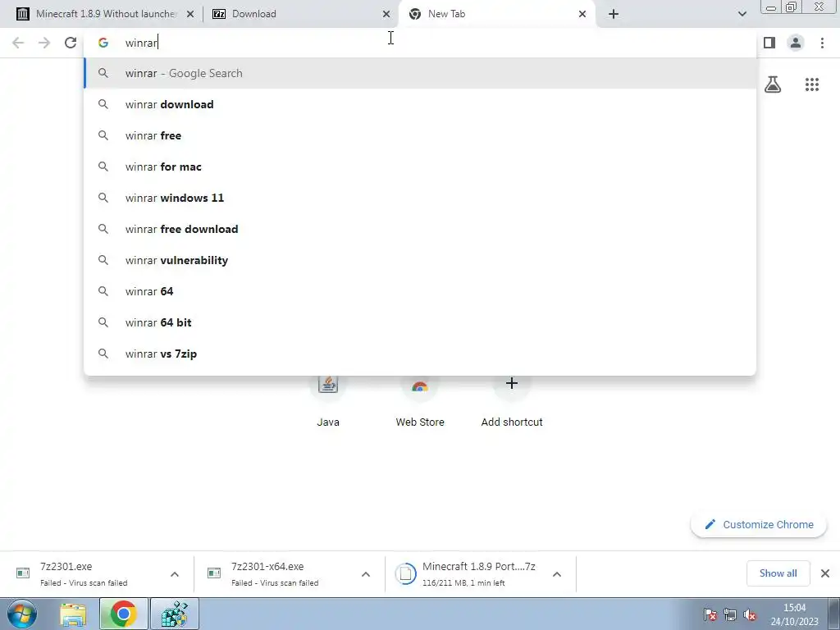
Task: Select the 'winrar free download' suggestion
Action: (420, 229)
